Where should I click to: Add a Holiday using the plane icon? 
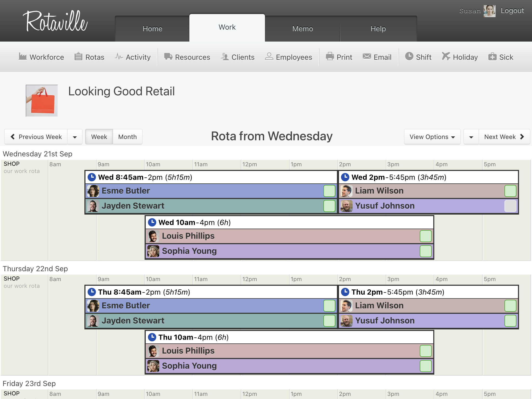[446, 56]
